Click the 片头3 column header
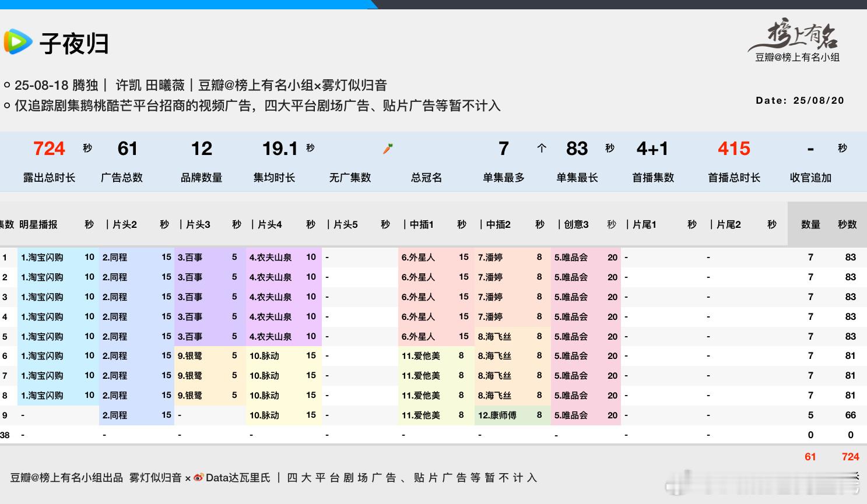The image size is (867, 504). [198, 224]
